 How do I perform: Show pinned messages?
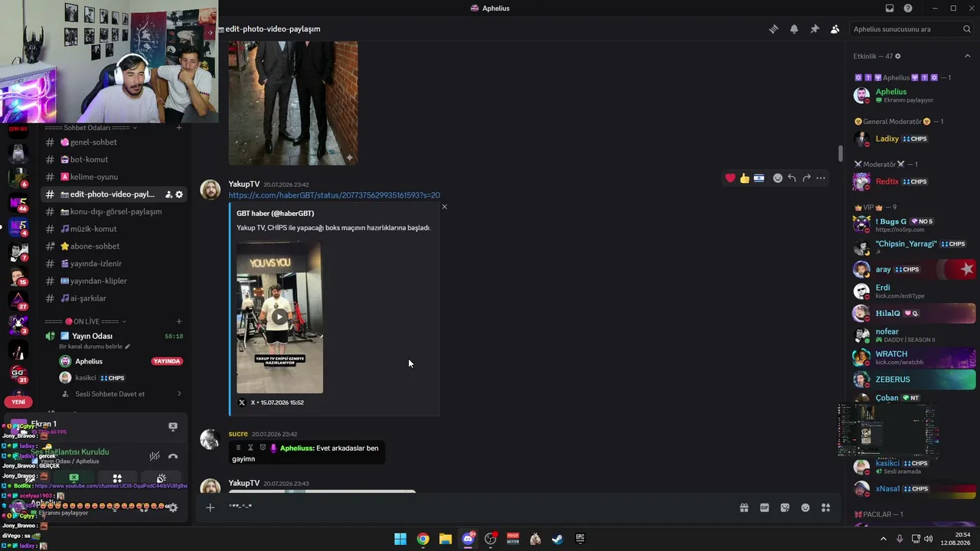(815, 29)
